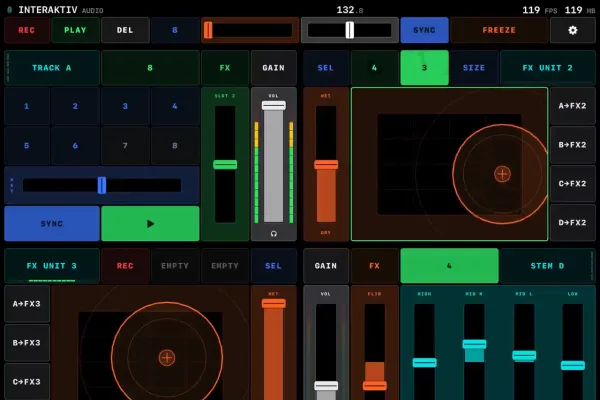Image resolution: width=600 pixels, height=400 pixels.
Task: Toggle the FREEZE button
Action: click(499, 30)
